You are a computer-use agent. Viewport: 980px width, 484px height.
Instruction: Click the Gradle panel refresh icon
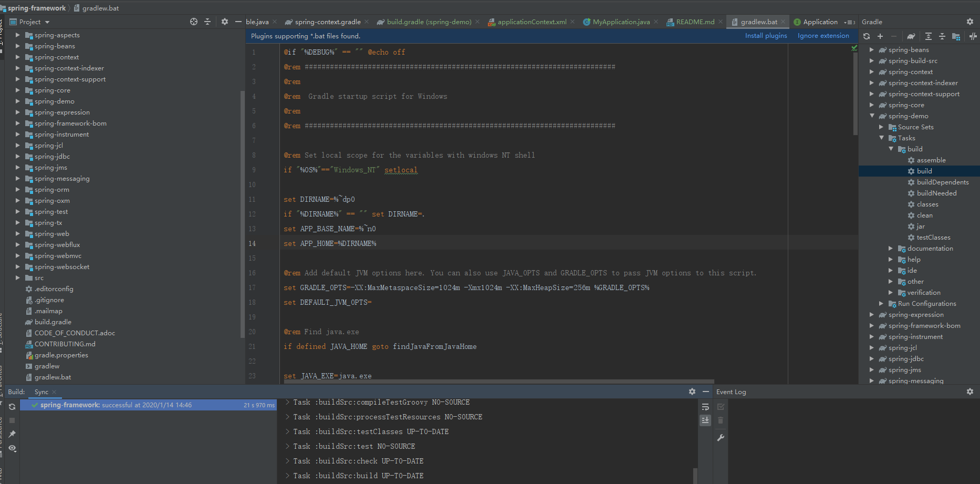pyautogui.click(x=867, y=36)
